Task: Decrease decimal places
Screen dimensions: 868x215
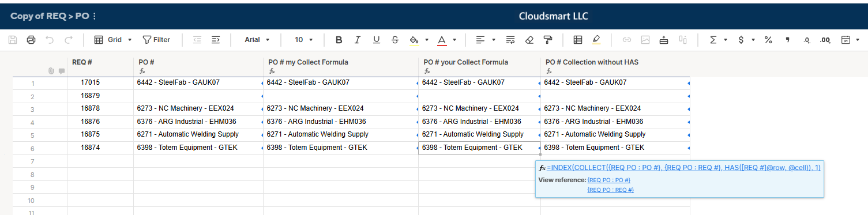Action: point(807,40)
